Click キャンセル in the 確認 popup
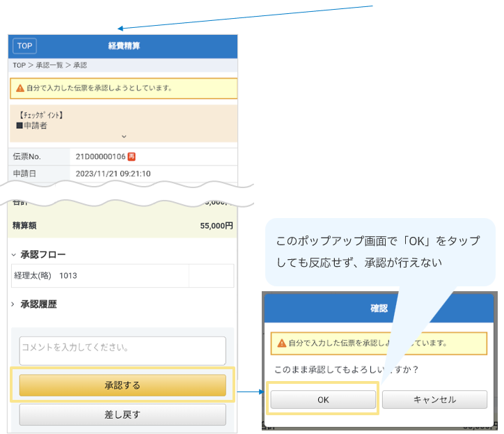The width and height of the screenshot is (504, 434). click(434, 400)
